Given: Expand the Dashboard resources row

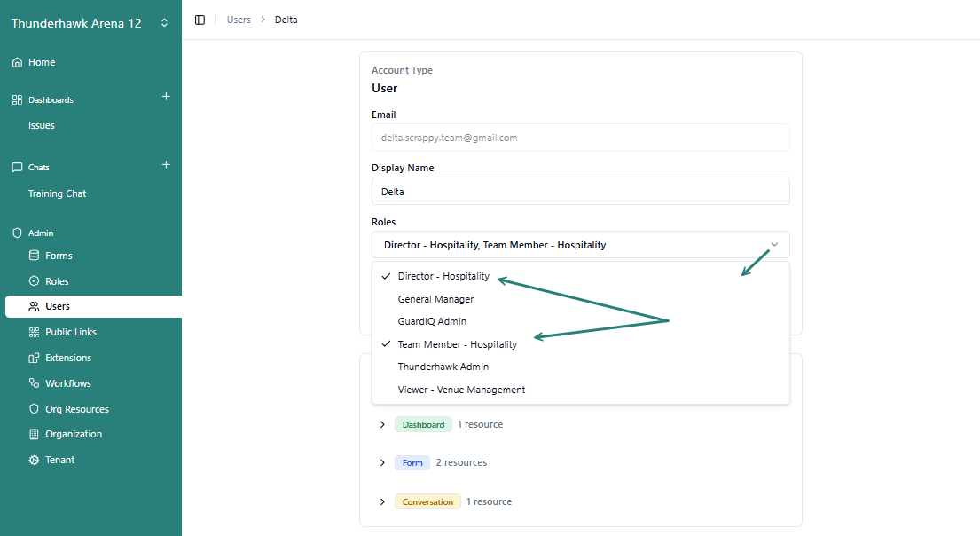Looking at the screenshot, I should pyautogui.click(x=382, y=424).
